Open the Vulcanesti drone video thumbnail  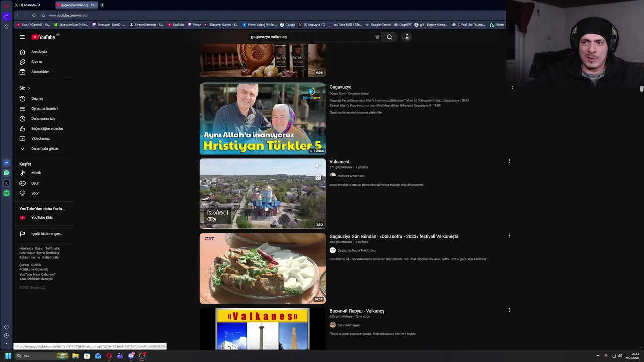click(x=262, y=194)
